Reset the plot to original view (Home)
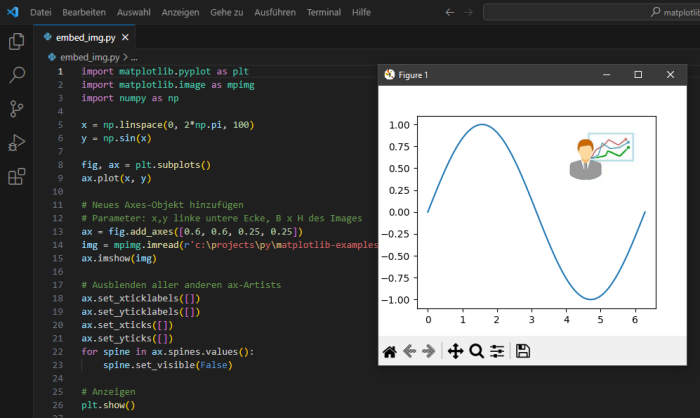 click(390, 351)
